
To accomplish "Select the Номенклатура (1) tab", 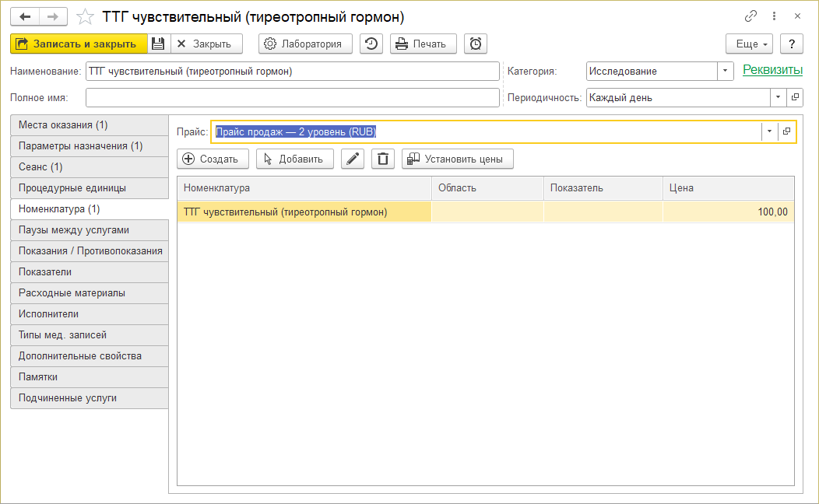I will click(x=90, y=208).
